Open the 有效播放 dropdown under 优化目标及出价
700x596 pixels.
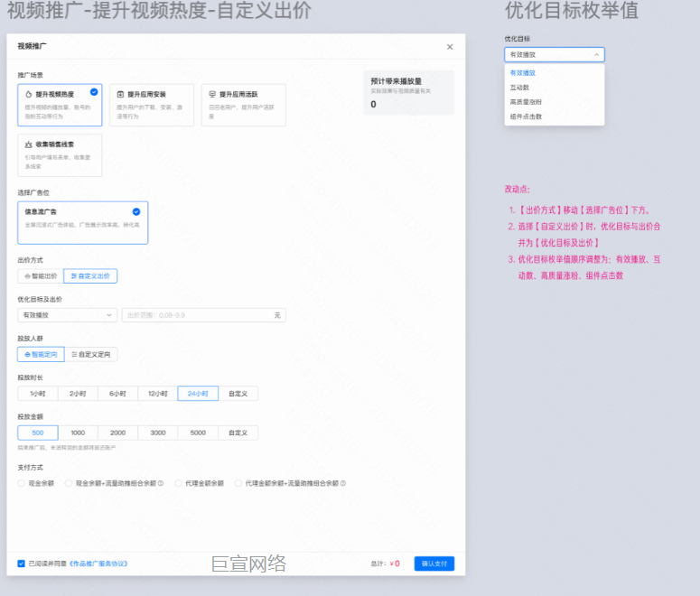68,315
